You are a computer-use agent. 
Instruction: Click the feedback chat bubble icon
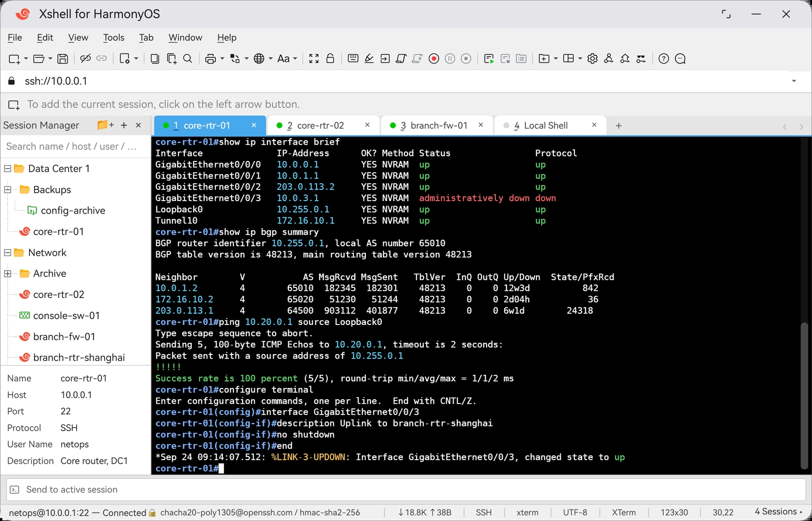coord(680,59)
